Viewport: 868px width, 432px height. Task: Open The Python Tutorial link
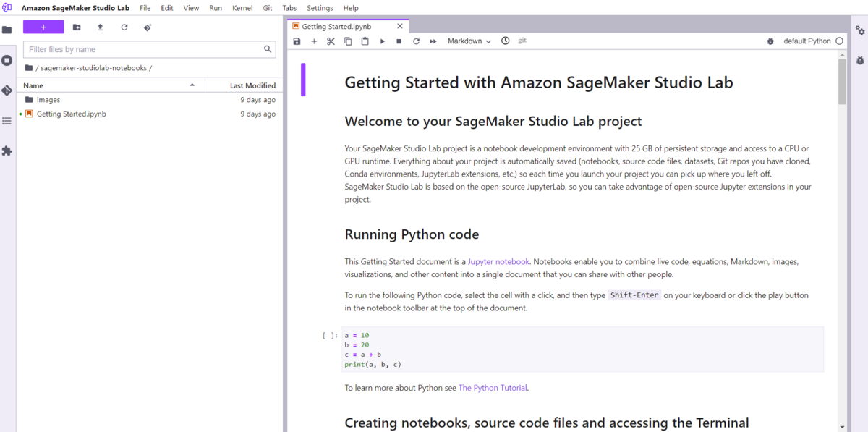coord(493,388)
